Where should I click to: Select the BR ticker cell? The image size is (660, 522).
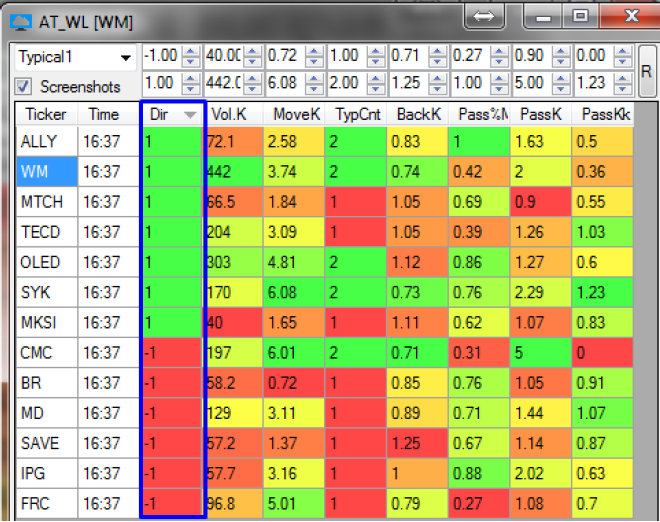tap(47, 383)
